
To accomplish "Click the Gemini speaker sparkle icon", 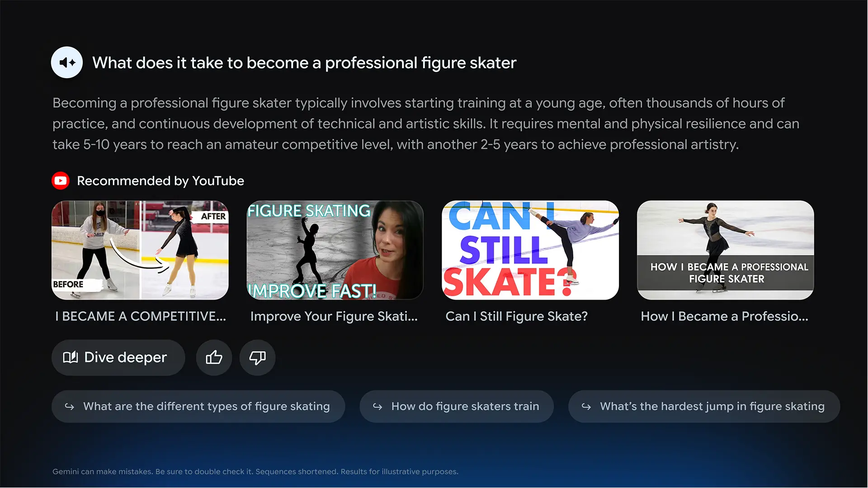I will point(67,62).
